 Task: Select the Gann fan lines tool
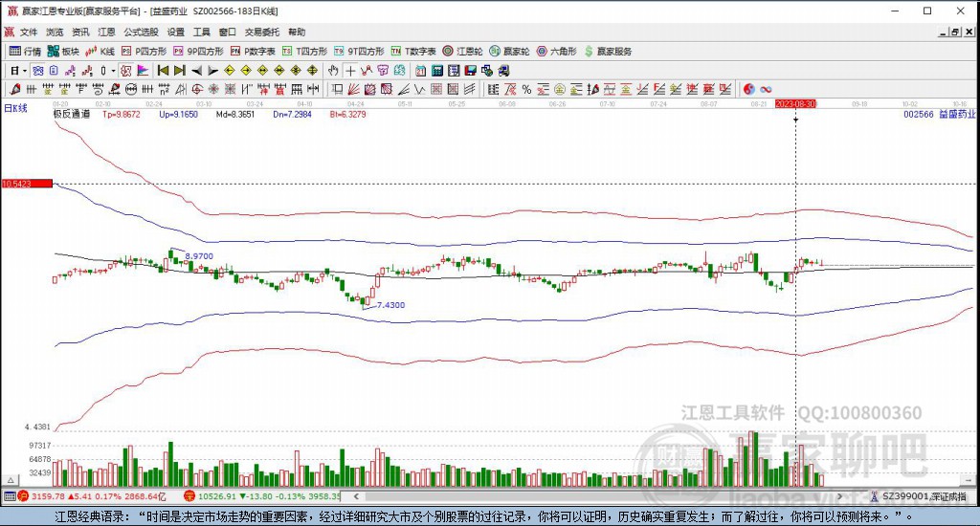click(x=353, y=89)
